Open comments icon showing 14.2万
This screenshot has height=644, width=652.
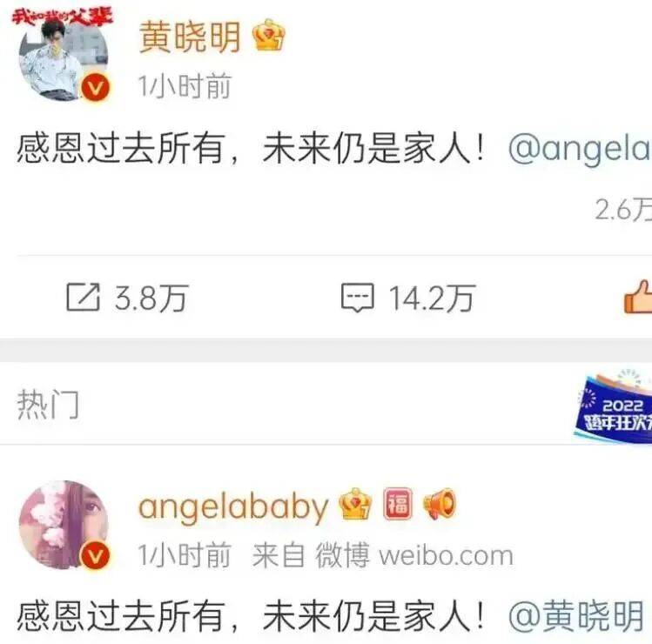coord(357,298)
